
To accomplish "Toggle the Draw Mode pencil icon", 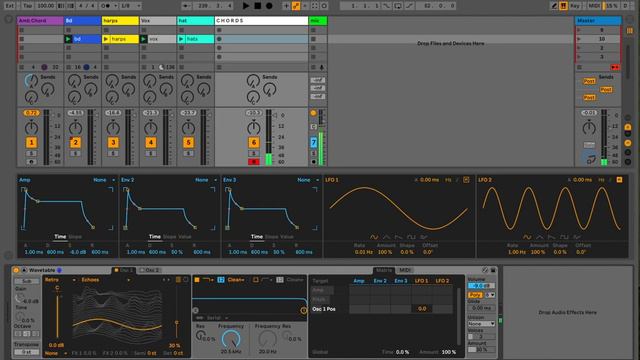I will (x=554, y=6).
